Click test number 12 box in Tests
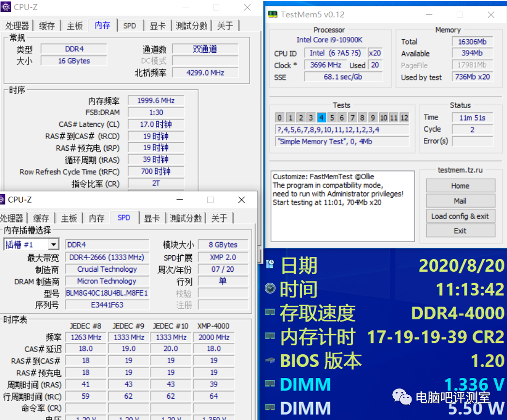The height and width of the screenshot is (420, 507). tap(404, 117)
